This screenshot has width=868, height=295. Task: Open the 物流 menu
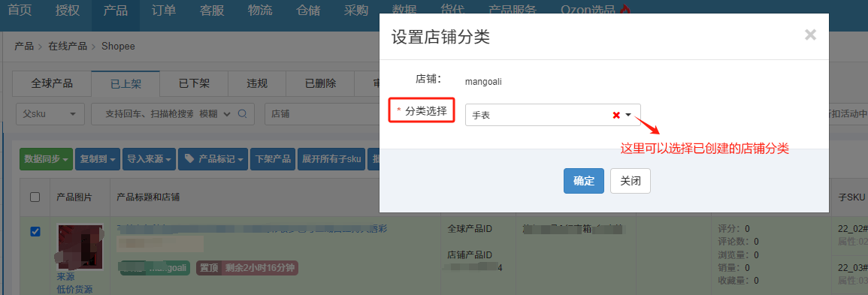click(x=260, y=10)
